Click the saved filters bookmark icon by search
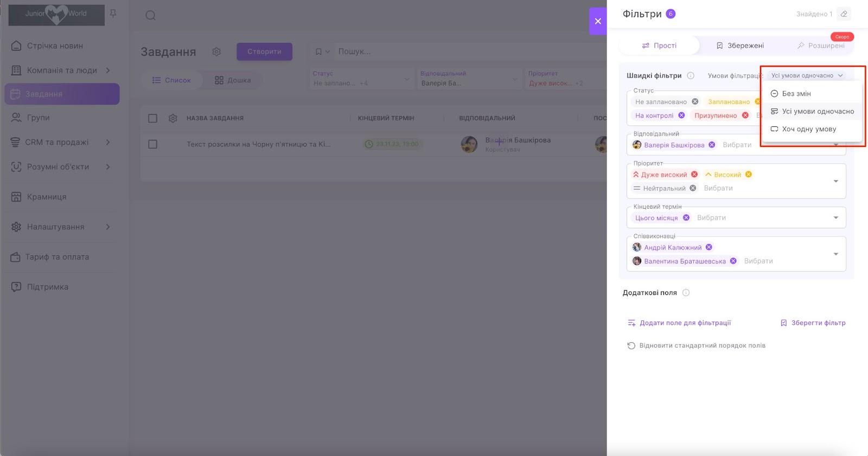 pos(322,52)
